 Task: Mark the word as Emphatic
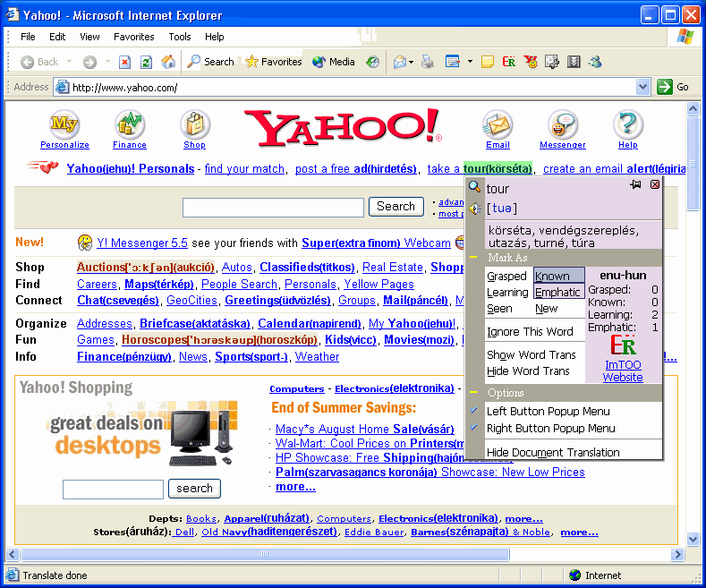pos(558,292)
